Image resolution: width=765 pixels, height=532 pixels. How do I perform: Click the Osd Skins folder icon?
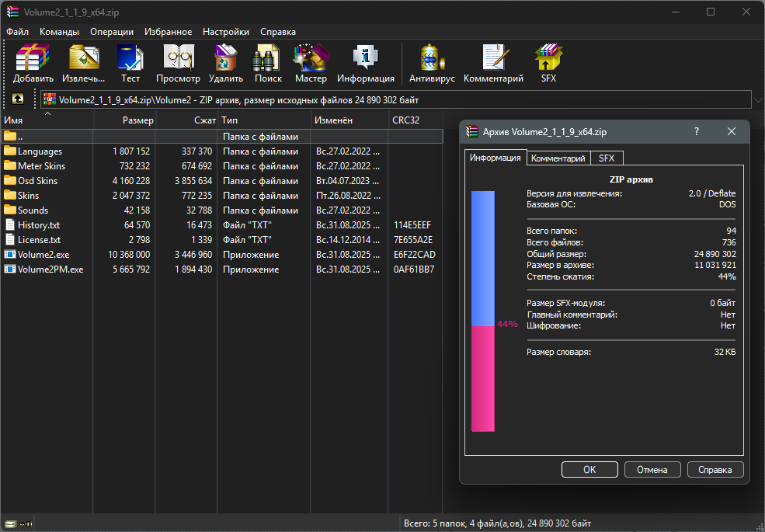pos(10,180)
